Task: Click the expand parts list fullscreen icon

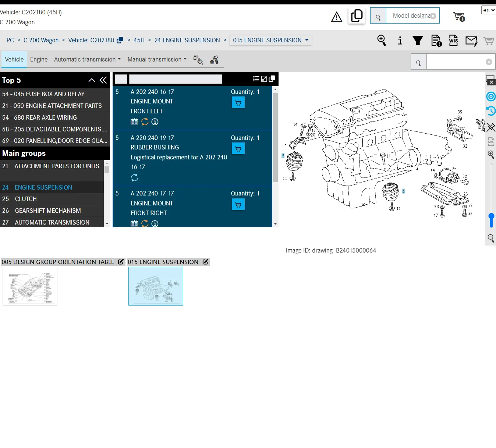Action: point(264,79)
